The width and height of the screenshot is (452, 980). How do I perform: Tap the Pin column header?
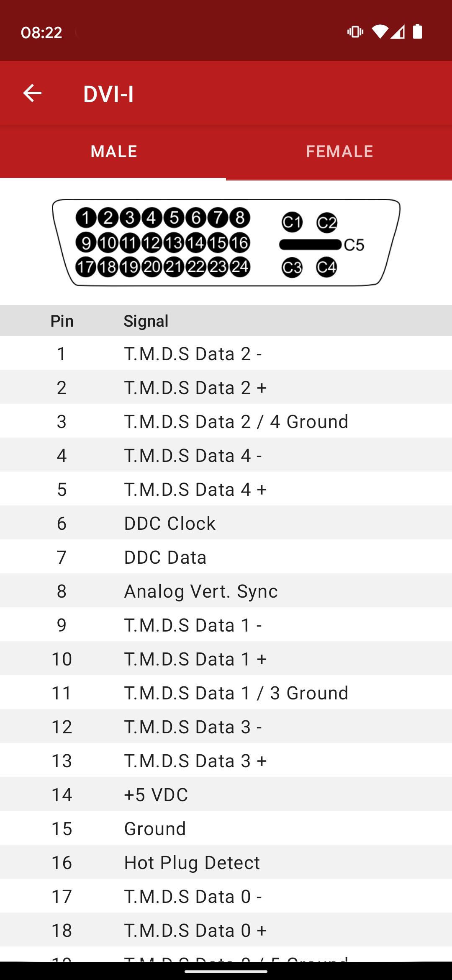62,321
